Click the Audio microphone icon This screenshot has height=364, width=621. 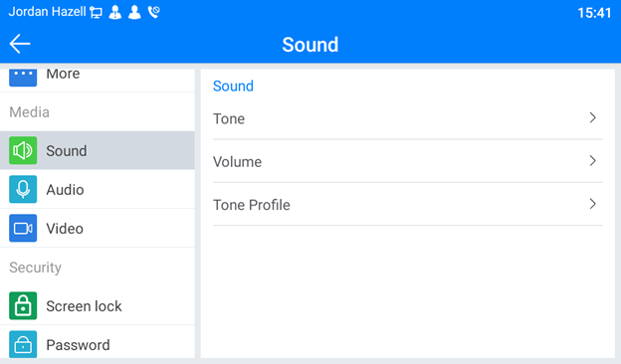[23, 189]
